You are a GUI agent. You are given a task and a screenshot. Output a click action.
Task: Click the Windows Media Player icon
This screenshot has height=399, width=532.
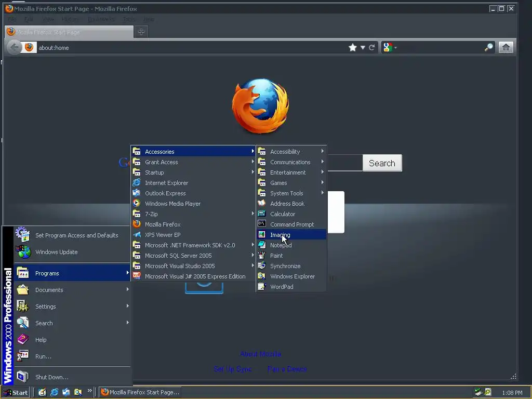137,203
